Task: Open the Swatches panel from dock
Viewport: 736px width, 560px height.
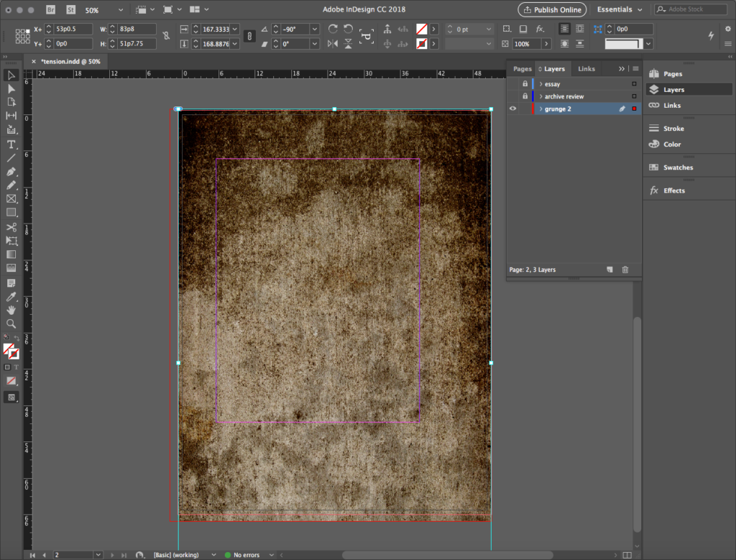Action: point(677,167)
